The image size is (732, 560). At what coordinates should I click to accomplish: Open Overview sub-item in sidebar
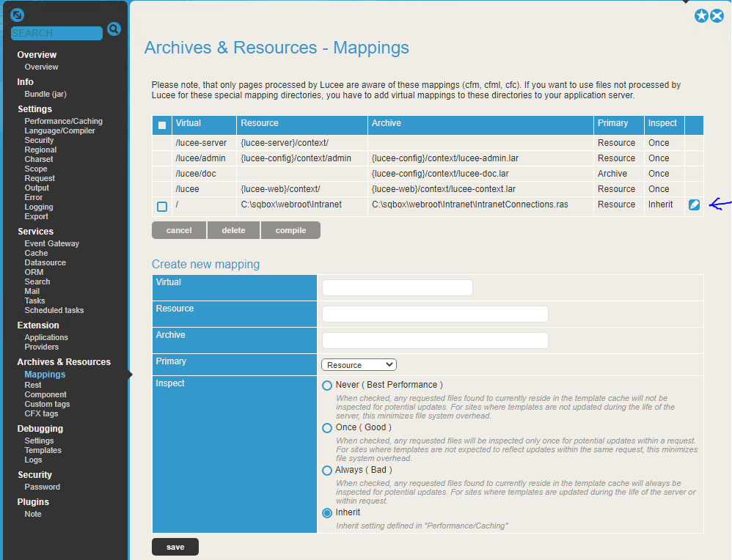[42, 67]
